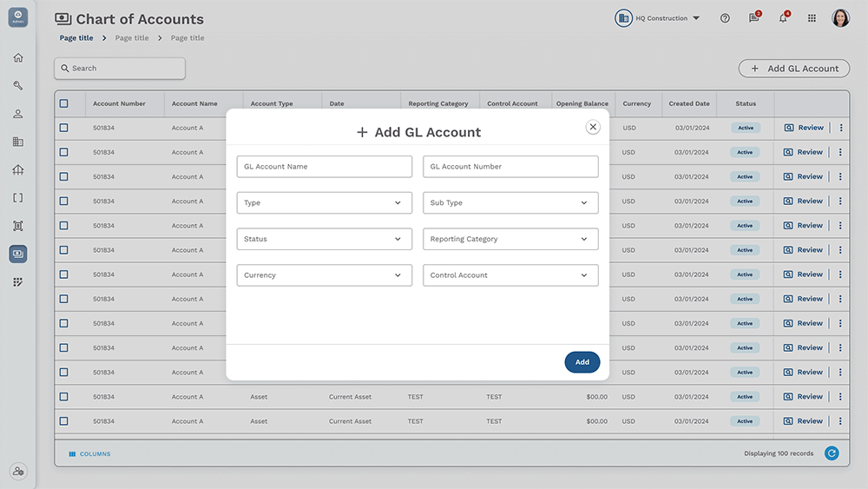Screen dimensions: 868x489
Task: Open the Control Account dropdown in dialog
Action: point(510,275)
